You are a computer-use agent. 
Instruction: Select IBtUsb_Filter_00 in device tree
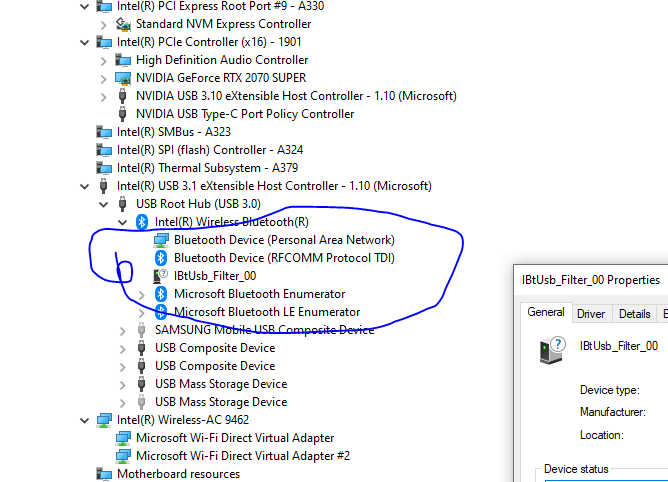click(x=215, y=276)
